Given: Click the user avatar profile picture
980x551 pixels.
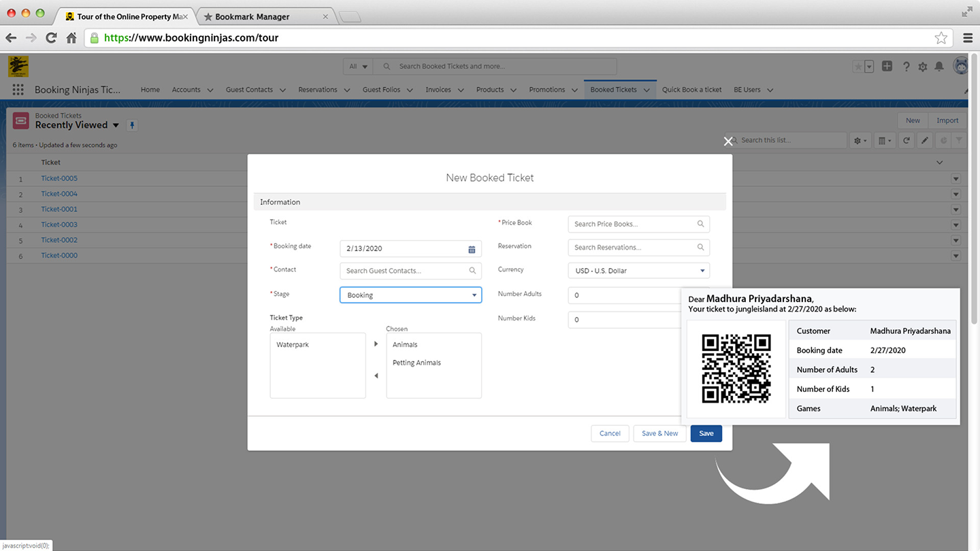Looking at the screenshot, I should [x=960, y=66].
